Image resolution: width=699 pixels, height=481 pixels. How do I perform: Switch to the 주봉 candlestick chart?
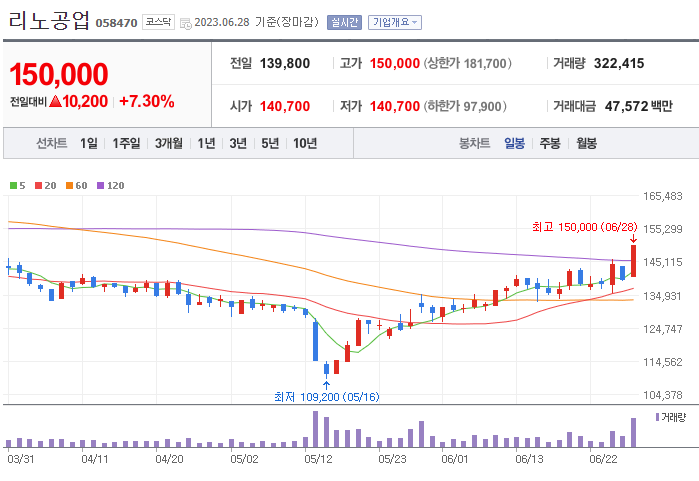click(550, 143)
